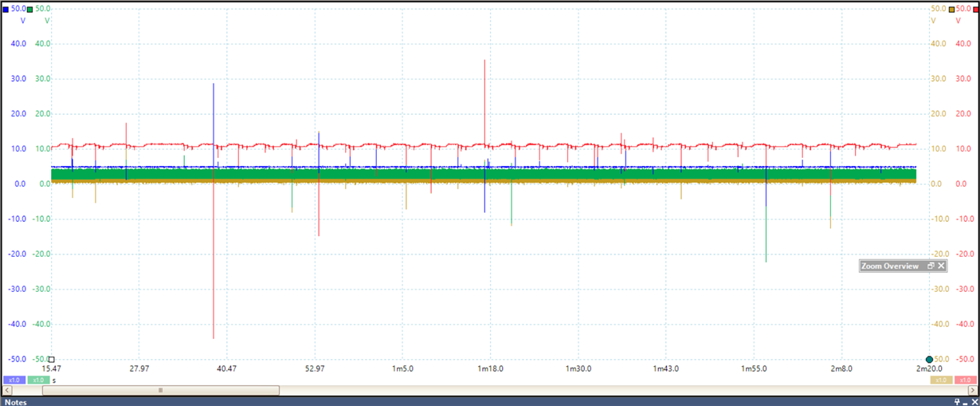Minimize the Notes panel
The image size is (980, 406).
pyautogui.click(x=965, y=402)
